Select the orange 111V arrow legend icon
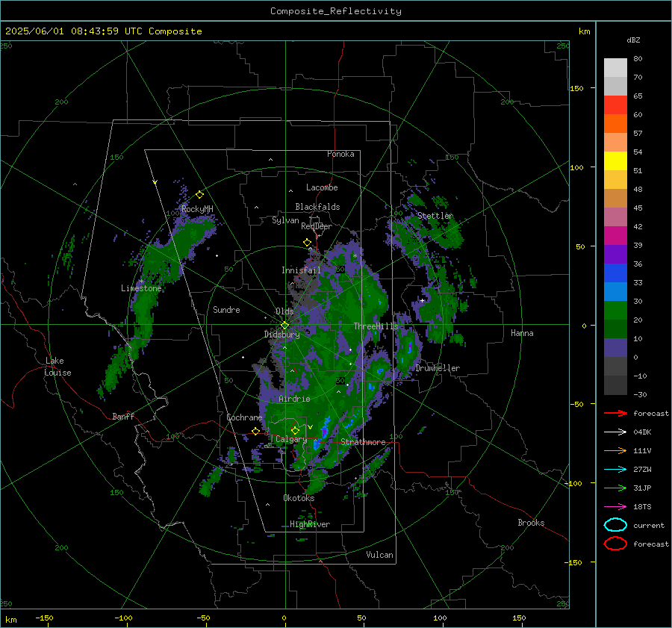Screen dimensions: 672x628 (x=615, y=450)
